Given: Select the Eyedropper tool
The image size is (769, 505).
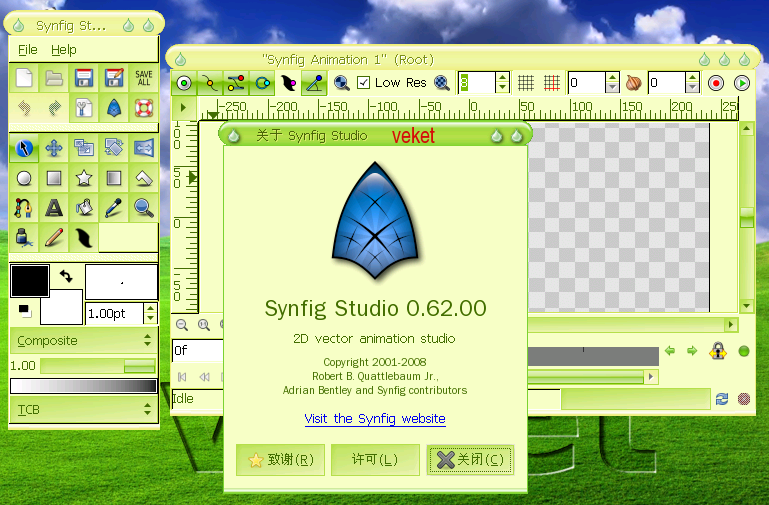Looking at the screenshot, I should [x=114, y=208].
